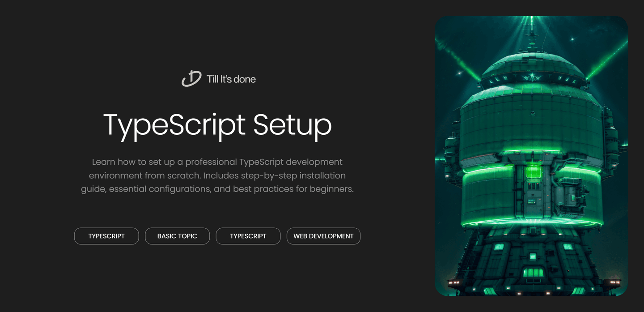644x312 pixels.
Task: Click the lit green windows on station's lower base
Action: coord(533,272)
